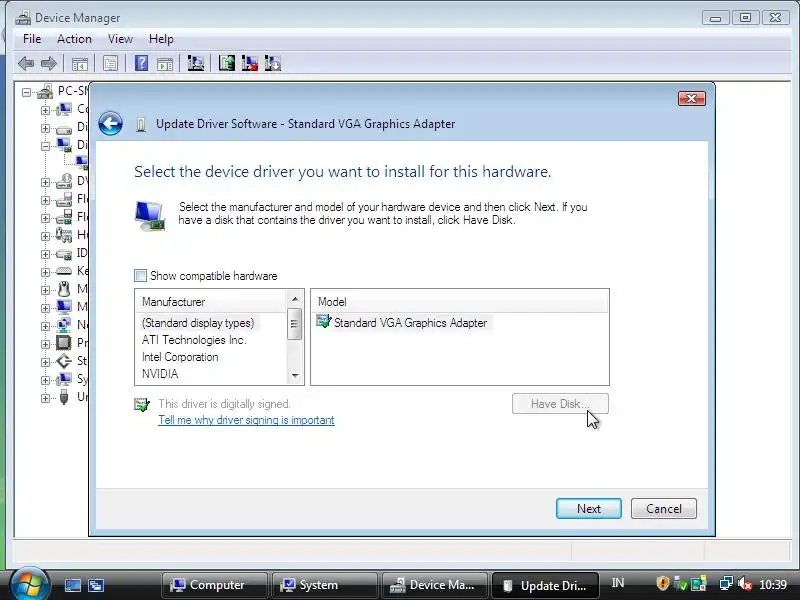Click the Manufacturer column header
Viewport: 800px width, 600px height.
tap(211, 302)
